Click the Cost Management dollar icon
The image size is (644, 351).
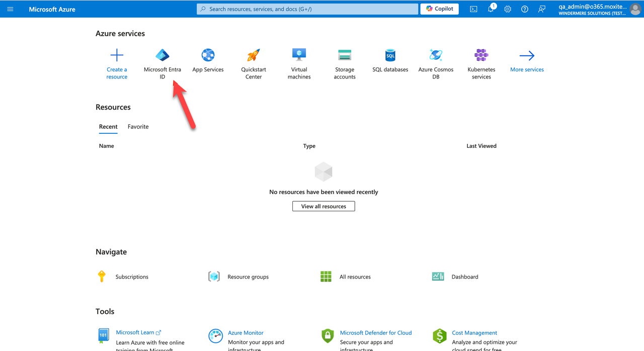[x=440, y=336]
